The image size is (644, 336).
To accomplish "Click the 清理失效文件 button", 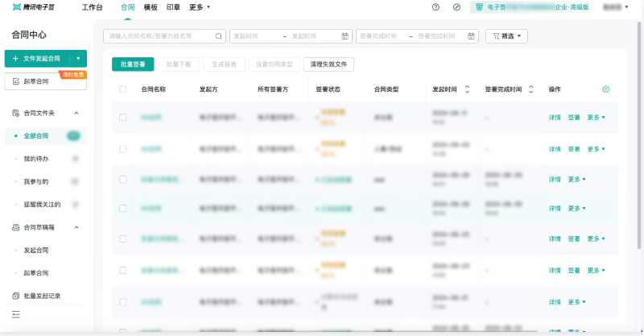I will [328, 64].
